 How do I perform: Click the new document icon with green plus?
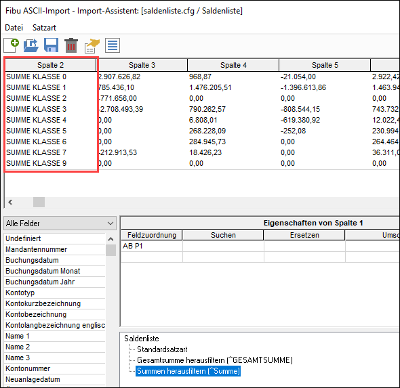point(11,45)
